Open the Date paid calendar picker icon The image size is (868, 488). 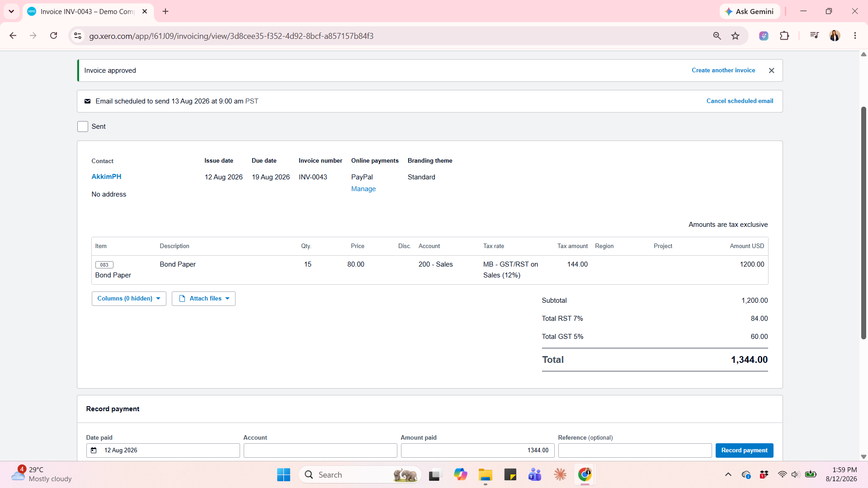point(94,450)
